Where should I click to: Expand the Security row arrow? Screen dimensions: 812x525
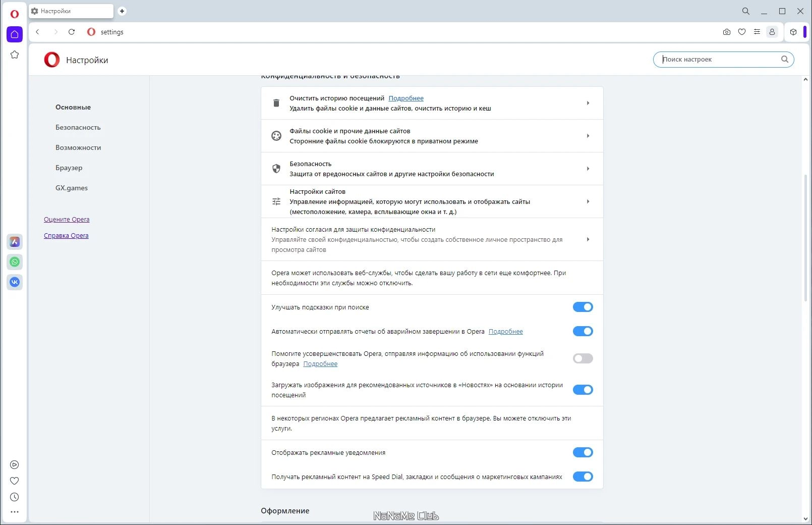pos(588,169)
